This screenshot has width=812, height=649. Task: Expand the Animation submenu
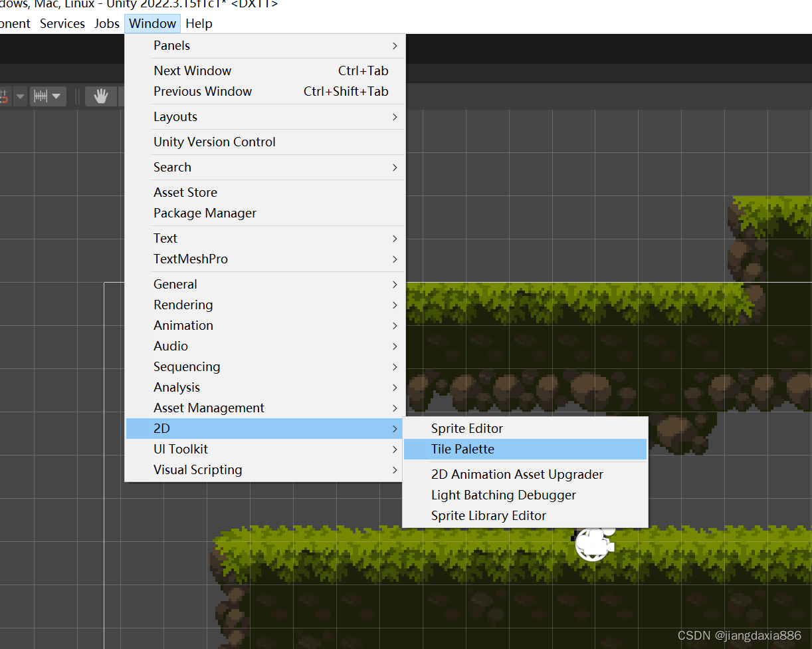[x=265, y=325]
